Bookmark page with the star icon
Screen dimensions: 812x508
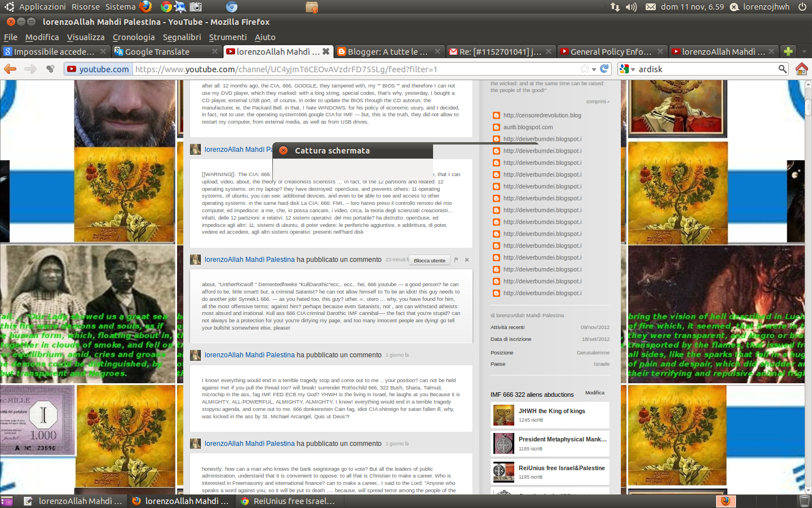pyautogui.click(x=585, y=69)
